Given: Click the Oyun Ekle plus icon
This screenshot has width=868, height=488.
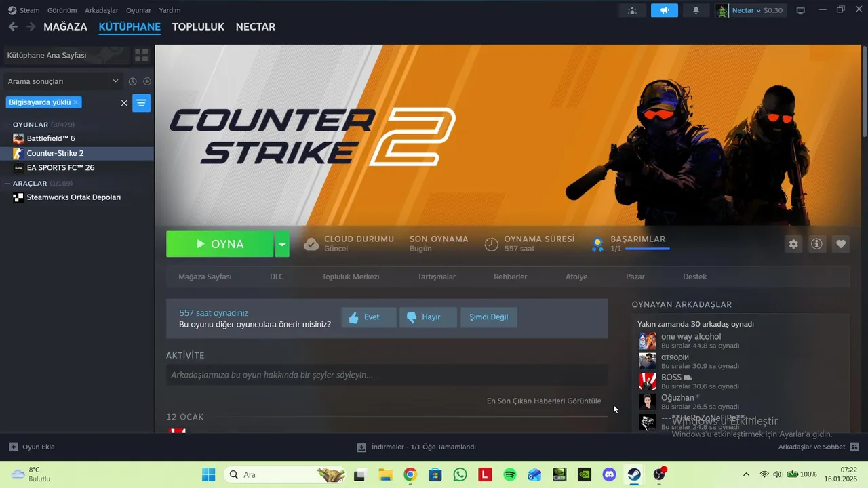Looking at the screenshot, I should tap(13, 447).
